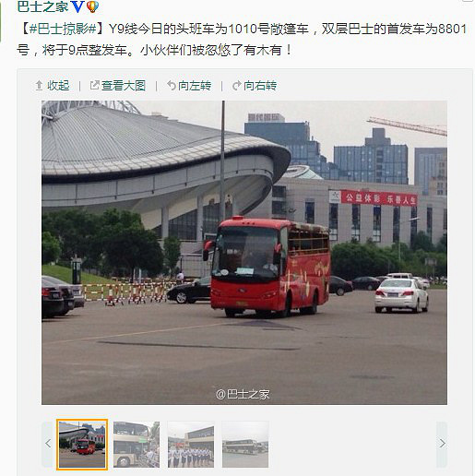Image resolution: width=475 pixels, height=476 pixels.
Task: Open the #巴士掠影# hashtag topic
Action: click(63, 29)
